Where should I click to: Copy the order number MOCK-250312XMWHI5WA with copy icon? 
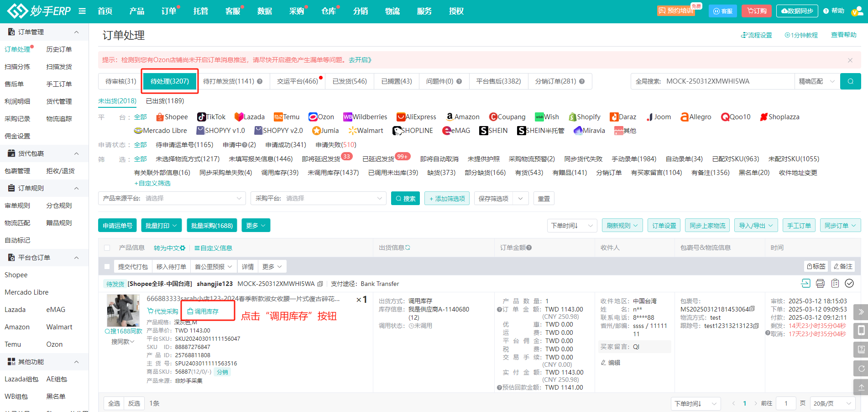tap(320, 284)
